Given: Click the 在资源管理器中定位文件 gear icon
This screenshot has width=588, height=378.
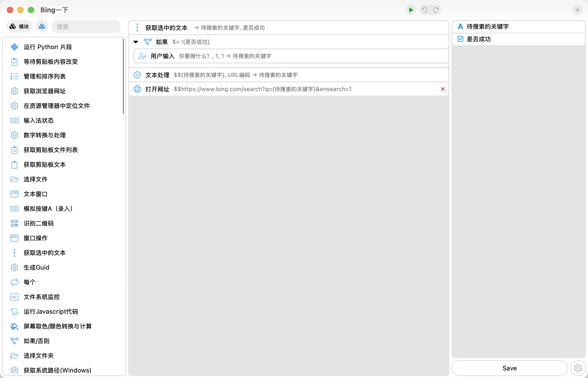Looking at the screenshot, I should click(x=14, y=106).
